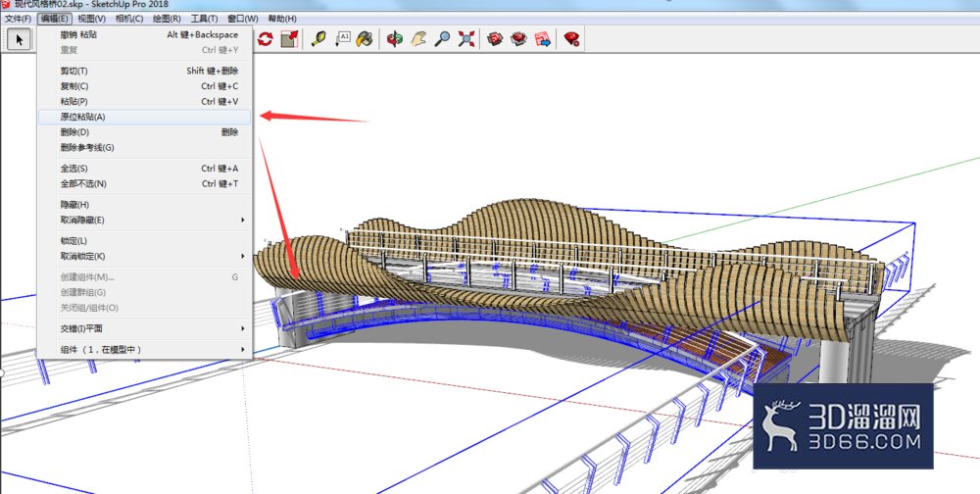Choose 锁定(L) menu entry
This screenshot has height=494, width=980.
coord(145,241)
